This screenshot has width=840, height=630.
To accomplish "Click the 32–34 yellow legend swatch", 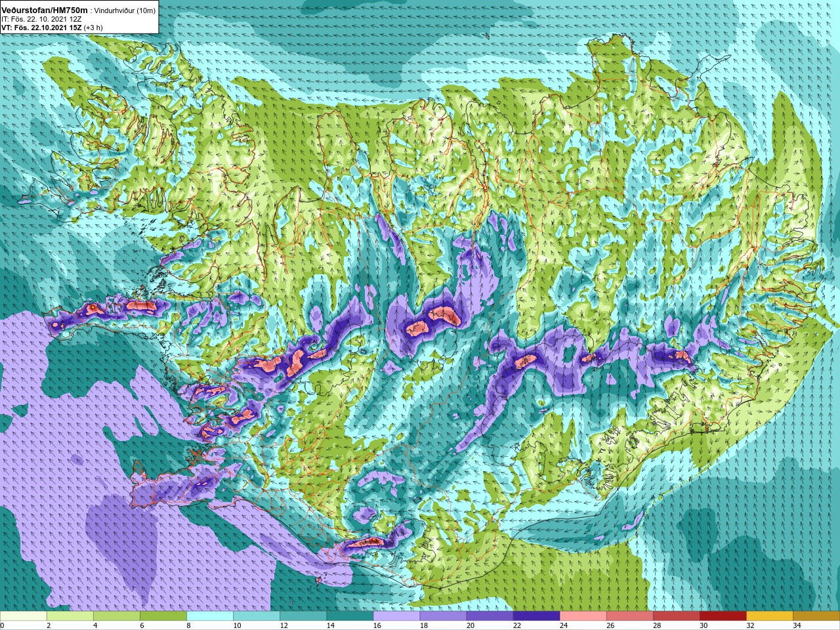I will [x=769, y=616].
